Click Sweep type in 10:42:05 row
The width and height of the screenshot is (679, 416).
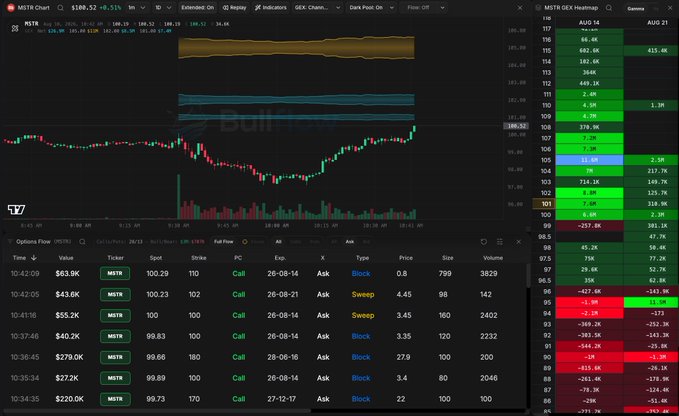click(363, 294)
